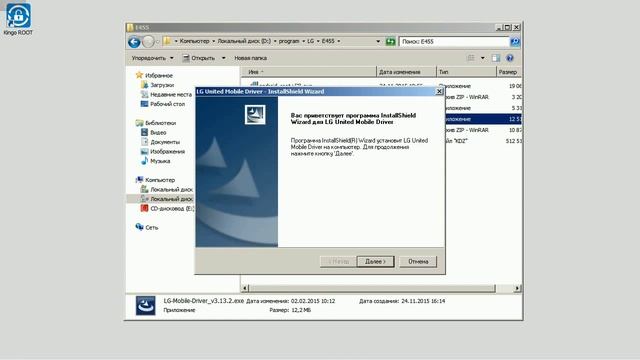This screenshot has width=640, height=360.
Task: Click the search magnifier icon in Explorer
Action: pyautogui.click(x=515, y=42)
